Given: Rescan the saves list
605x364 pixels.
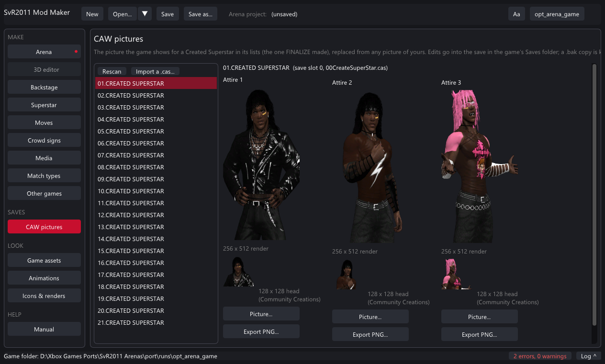Looking at the screenshot, I should [112, 71].
